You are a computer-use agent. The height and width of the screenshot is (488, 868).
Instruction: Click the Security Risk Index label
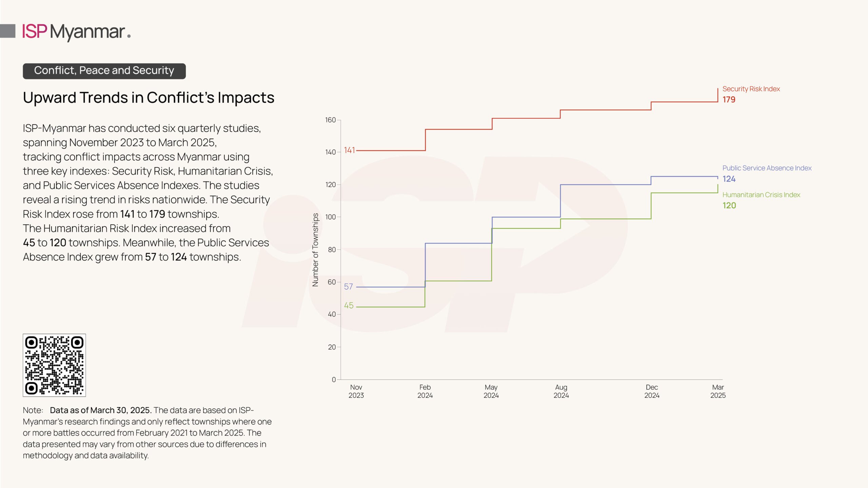click(x=751, y=89)
